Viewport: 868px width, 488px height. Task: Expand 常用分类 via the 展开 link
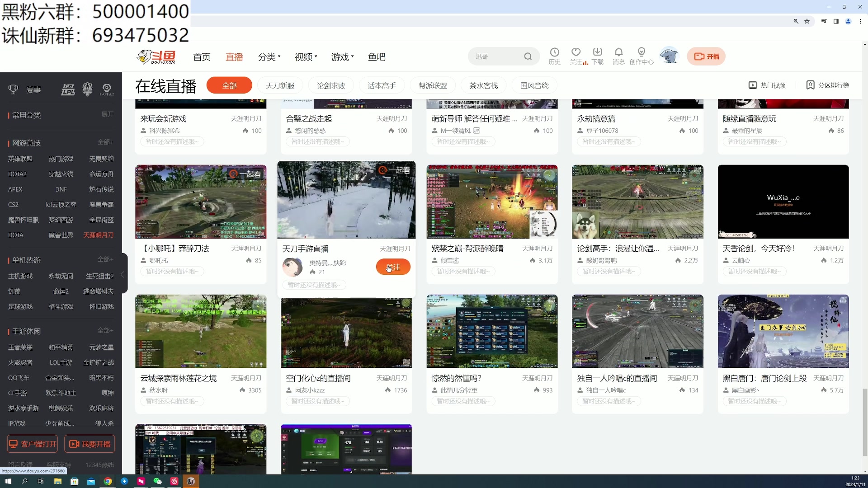pos(107,114)
